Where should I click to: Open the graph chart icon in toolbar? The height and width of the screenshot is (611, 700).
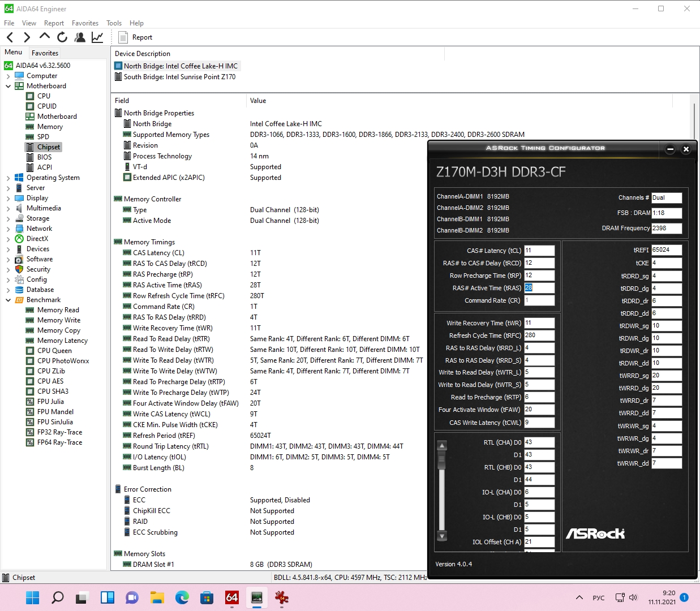click(97, 37)
